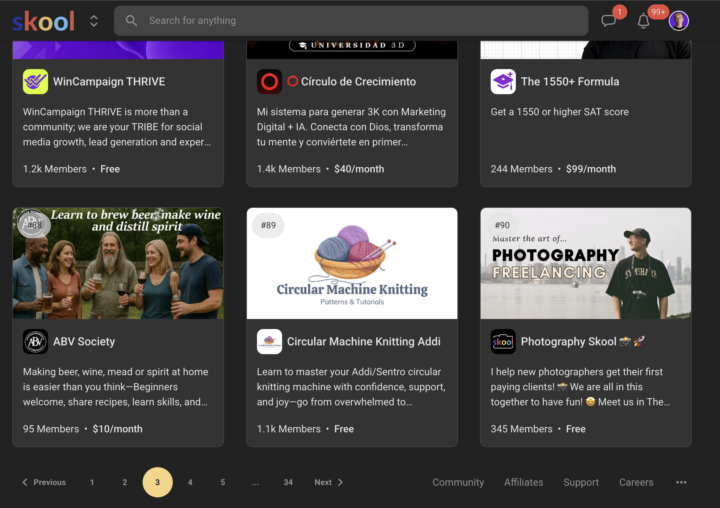Click 'Get a 1550 or higher SAT score'
Screen dimensions: 720x508
[559, 112]
